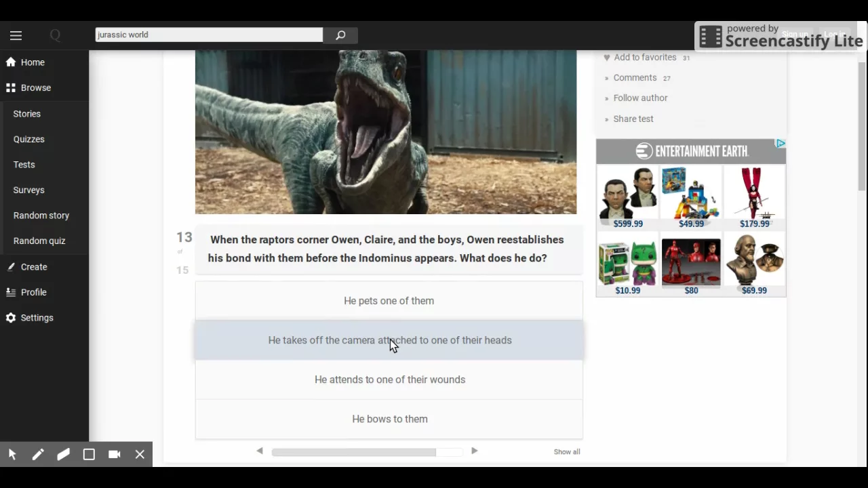Open Random quiz
Screen dimensions: 868x488
click(x=39, y=241)
